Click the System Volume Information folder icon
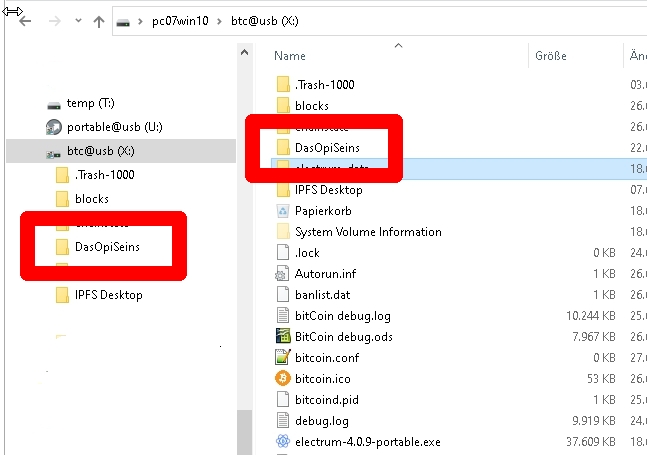Viewport: 647px width, 455px height. (x=283, y=231)
